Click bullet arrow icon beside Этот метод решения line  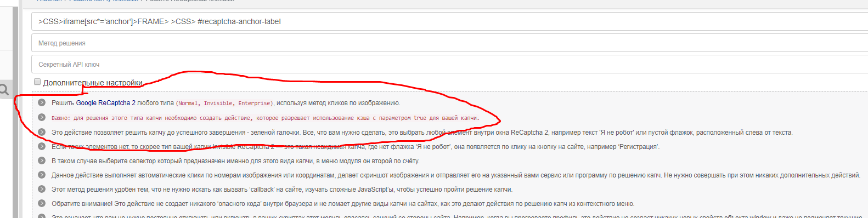42,189
